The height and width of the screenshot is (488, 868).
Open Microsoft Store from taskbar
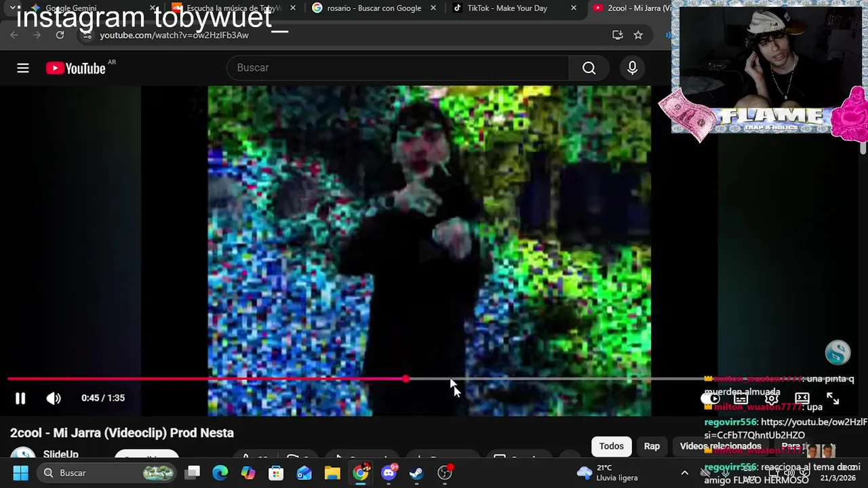276,473
